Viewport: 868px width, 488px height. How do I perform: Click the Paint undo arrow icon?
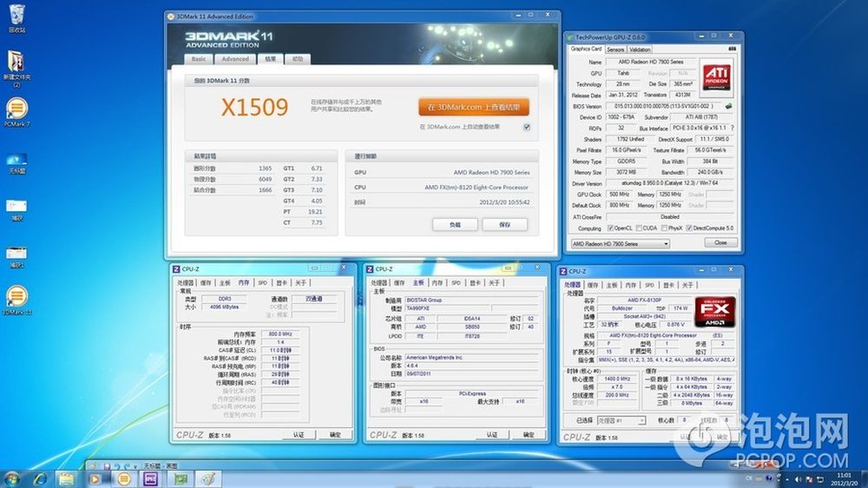(x=117, y=466)
